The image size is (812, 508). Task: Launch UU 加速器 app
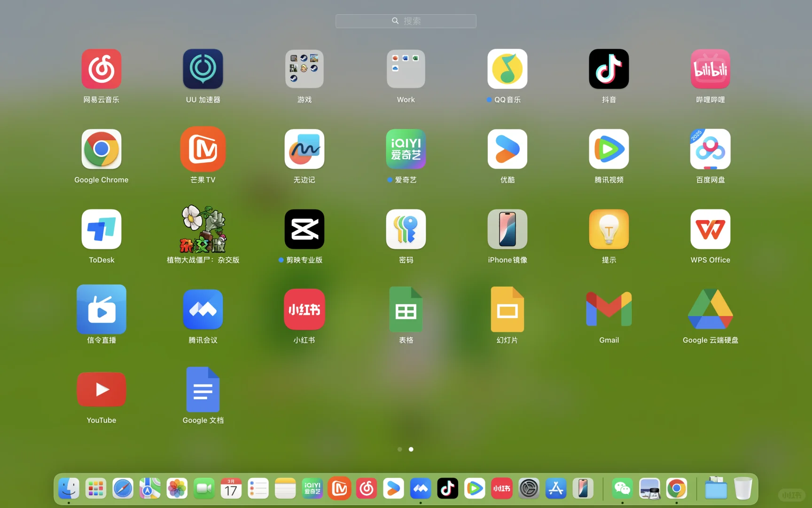pos(203,69)
